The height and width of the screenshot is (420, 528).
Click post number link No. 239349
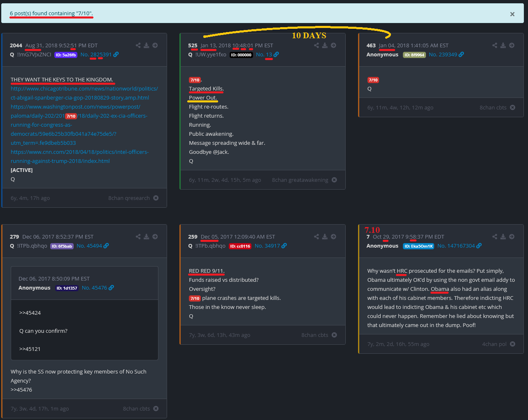pos(443,55)
